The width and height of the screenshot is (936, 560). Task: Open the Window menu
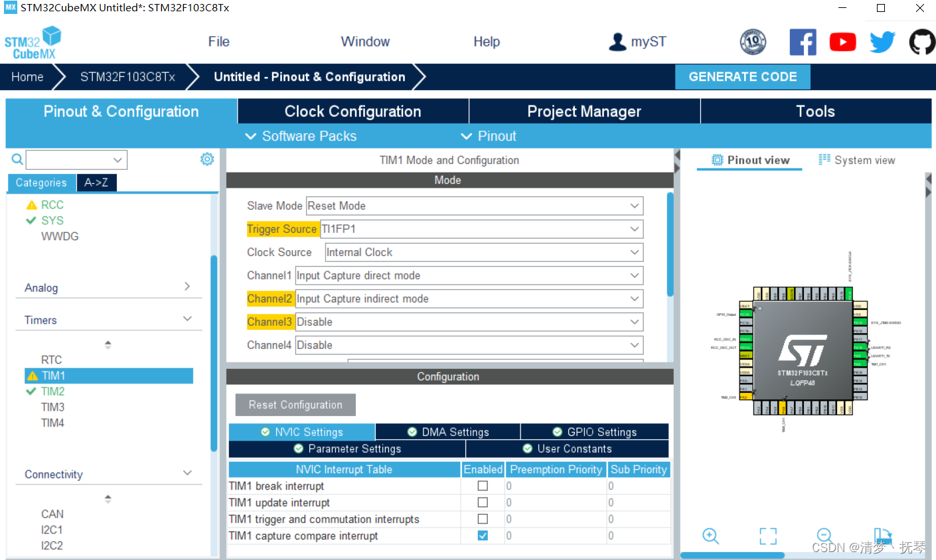click(365, 42)
